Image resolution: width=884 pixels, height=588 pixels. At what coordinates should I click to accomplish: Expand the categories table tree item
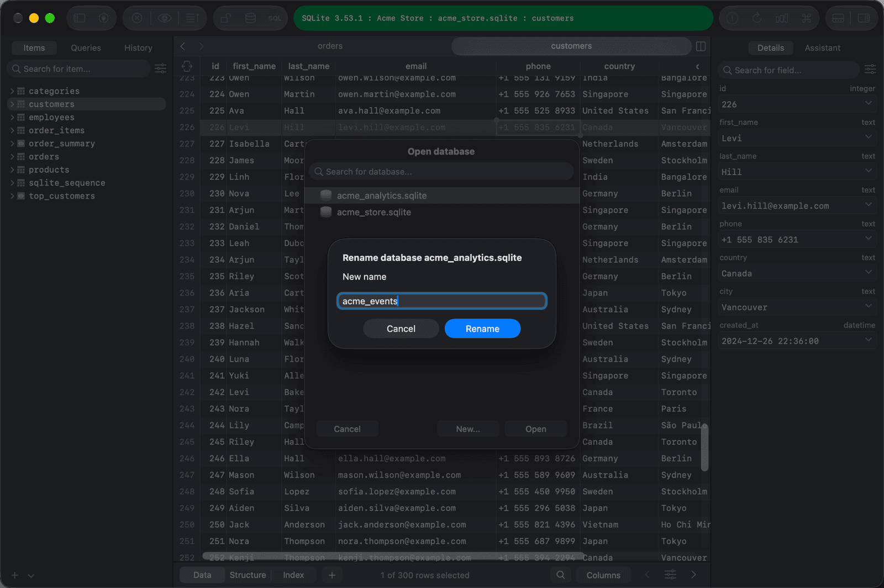coord(12,91)
